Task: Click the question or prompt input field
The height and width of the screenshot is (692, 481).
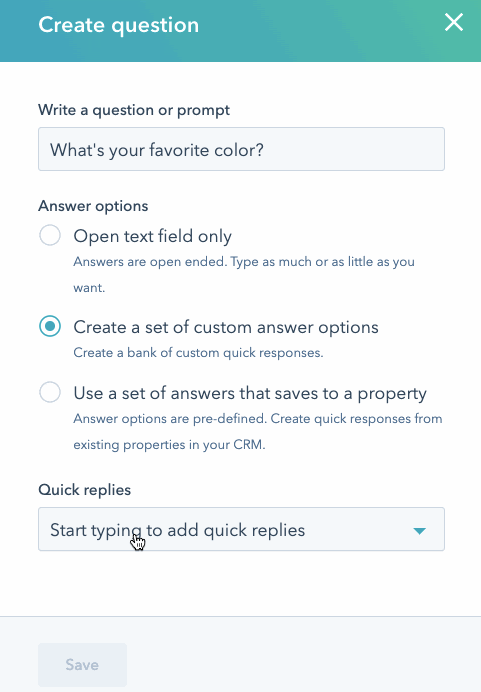Action: pyautogui.click(x=241, y=149)
